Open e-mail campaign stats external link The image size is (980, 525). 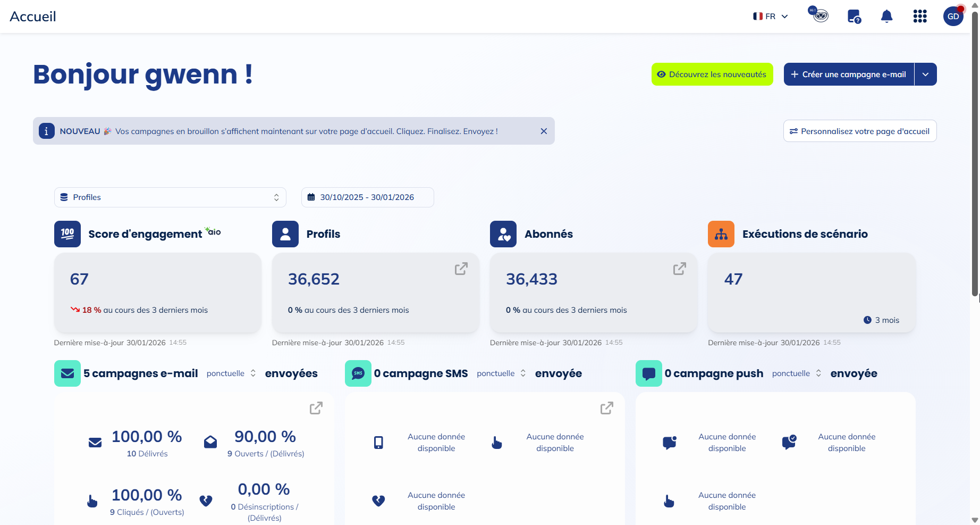[316, 408]
